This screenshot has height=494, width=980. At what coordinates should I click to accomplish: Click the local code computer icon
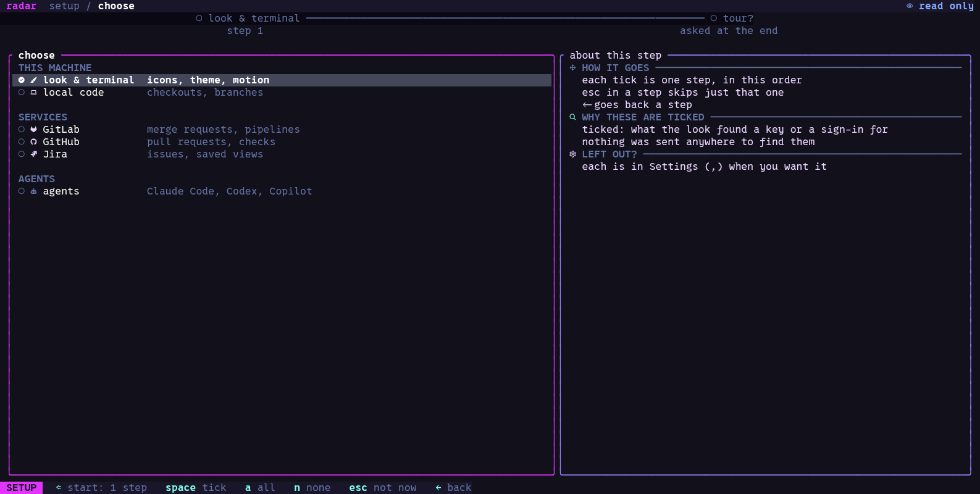(33, 93)
